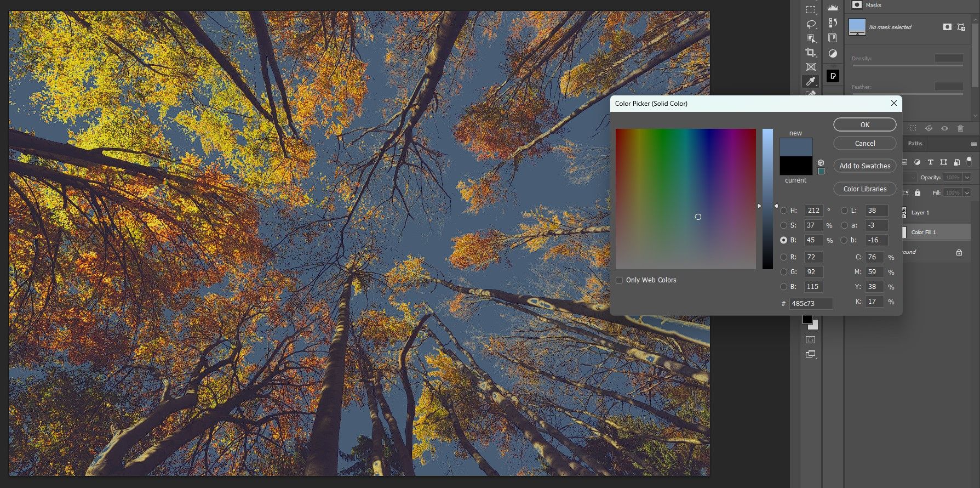The width and height of the screenshot is (980, 488).
Task: Enable the Only Web Colors checkbox
Action: coord(620,280)
